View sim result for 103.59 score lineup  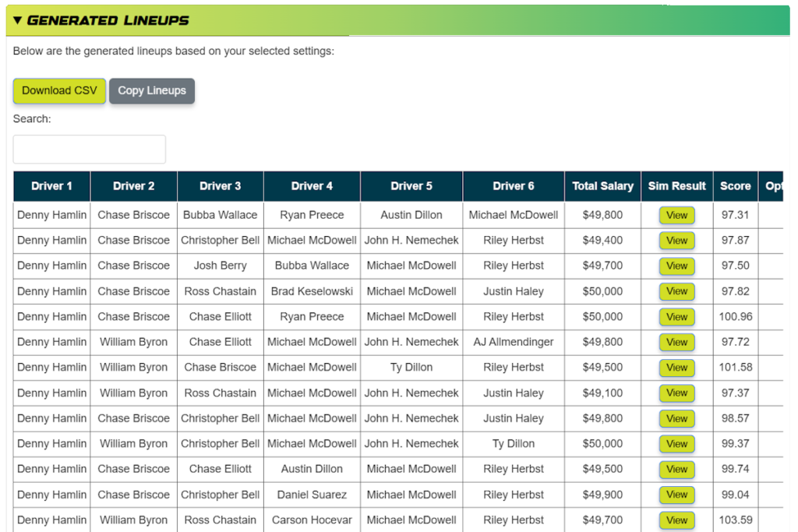(x=676, y=520)
